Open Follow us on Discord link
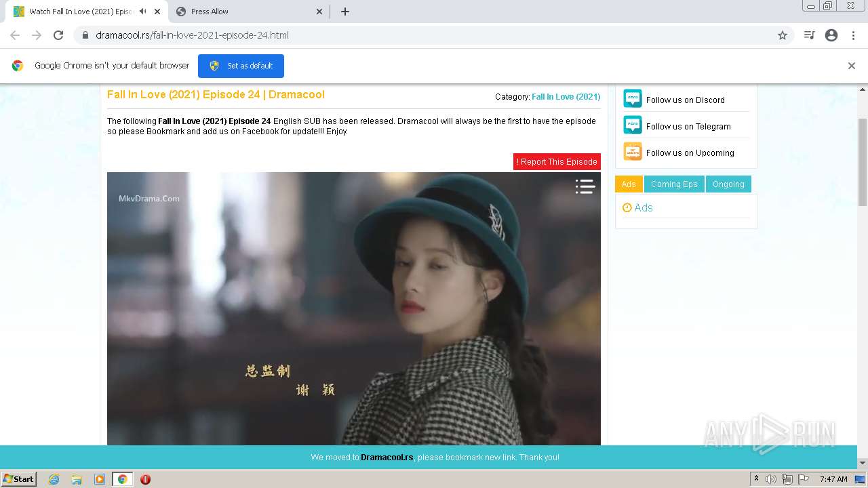This screenshot has width=868, height=488. point(685,100)
